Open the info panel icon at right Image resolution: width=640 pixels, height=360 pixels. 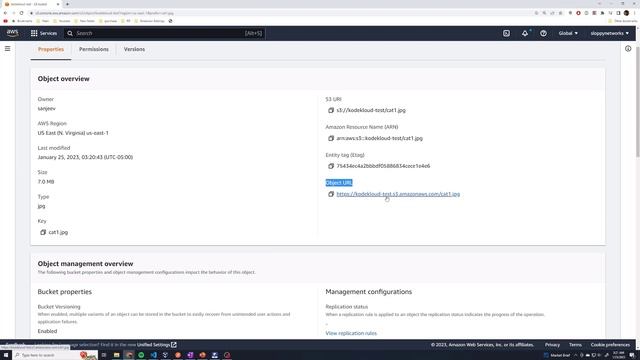point(628,49)
